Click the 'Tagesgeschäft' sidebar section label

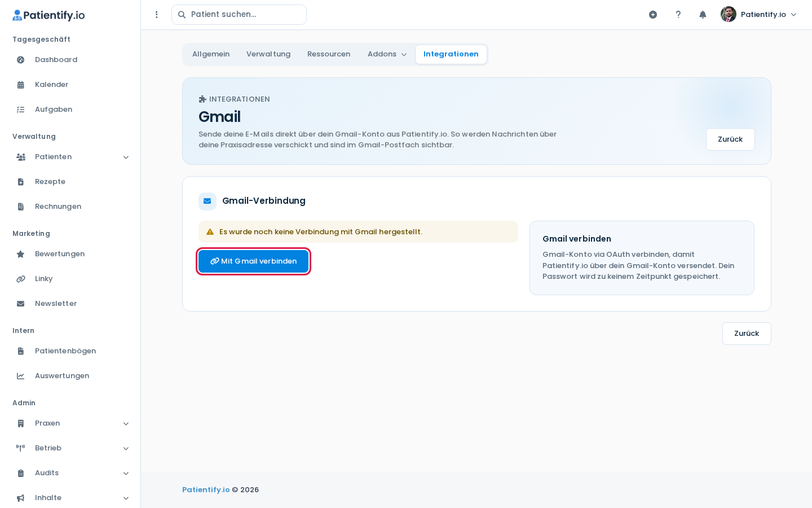[x=41, y=40]
